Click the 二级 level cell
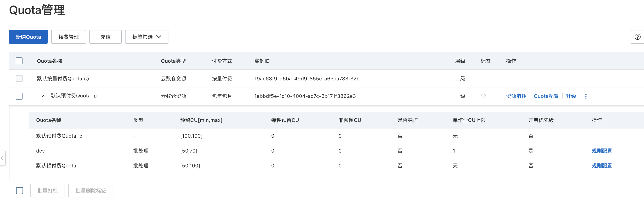The height and width of the screenshot is (214, 644). point(460,78)
